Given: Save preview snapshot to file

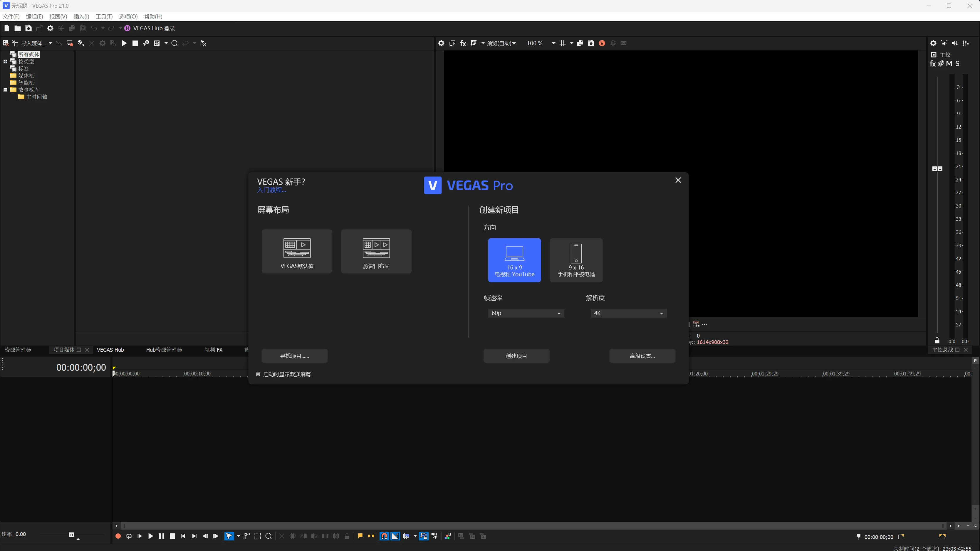Looking at the screenshot, I should coord(591,43).
